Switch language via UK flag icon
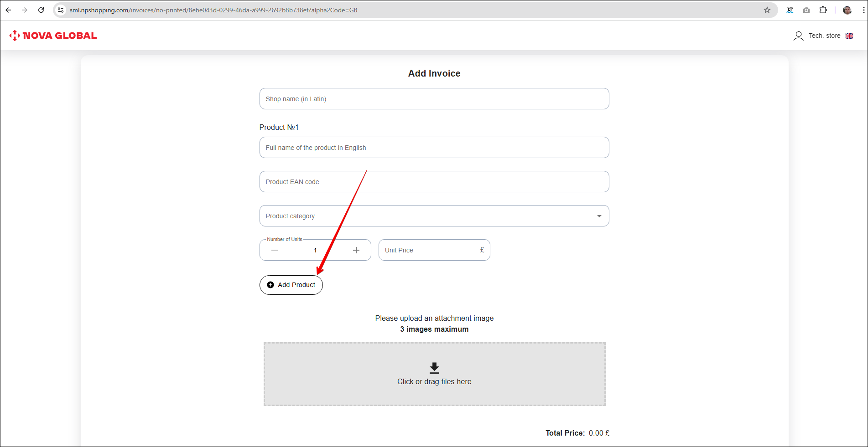Viewport: 868px width, 447px height. 849,36
